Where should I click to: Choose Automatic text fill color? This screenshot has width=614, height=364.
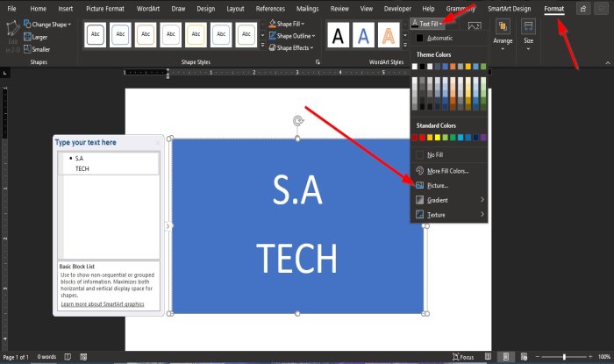click(439, 39)
